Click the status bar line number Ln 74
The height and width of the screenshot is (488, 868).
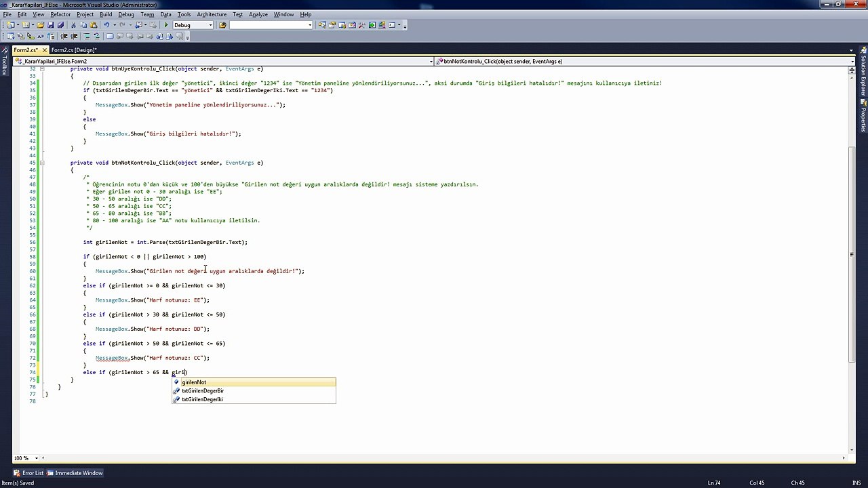(x=714, y=483)
